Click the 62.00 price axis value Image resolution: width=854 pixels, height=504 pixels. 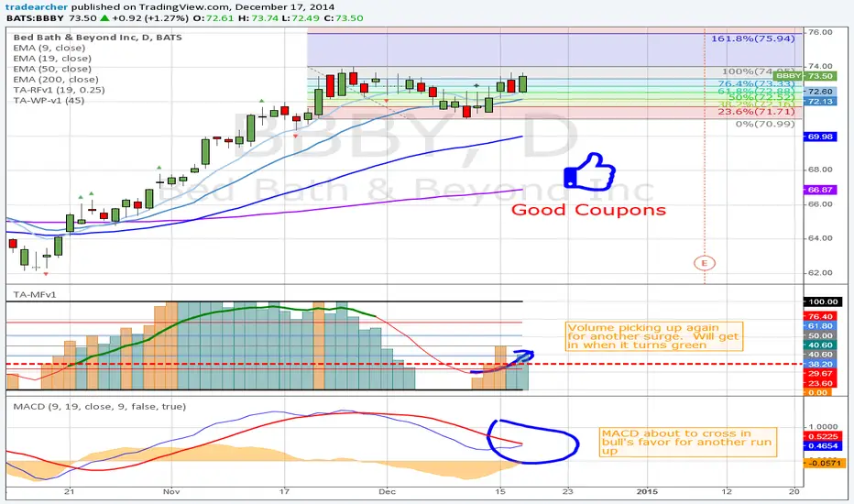[x=820, y=272]
